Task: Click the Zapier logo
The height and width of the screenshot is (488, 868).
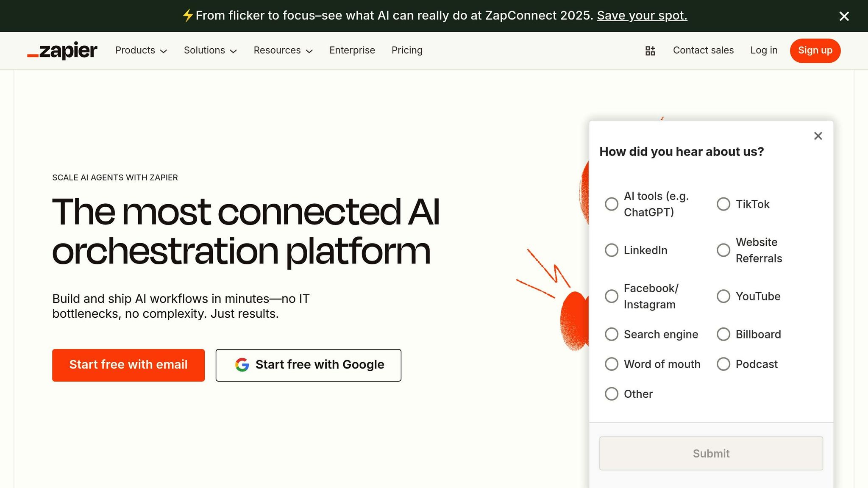Action: coord(62,50)
